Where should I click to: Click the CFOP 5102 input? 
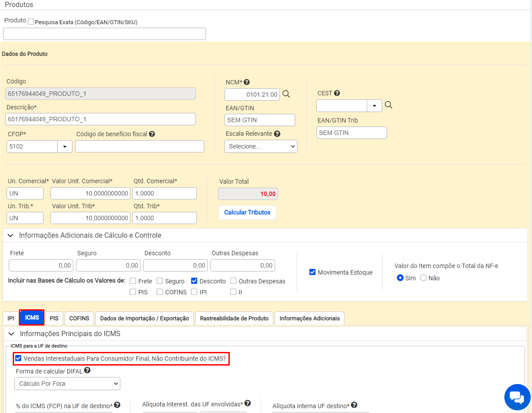pyautogui.click(x=32, y=146)
